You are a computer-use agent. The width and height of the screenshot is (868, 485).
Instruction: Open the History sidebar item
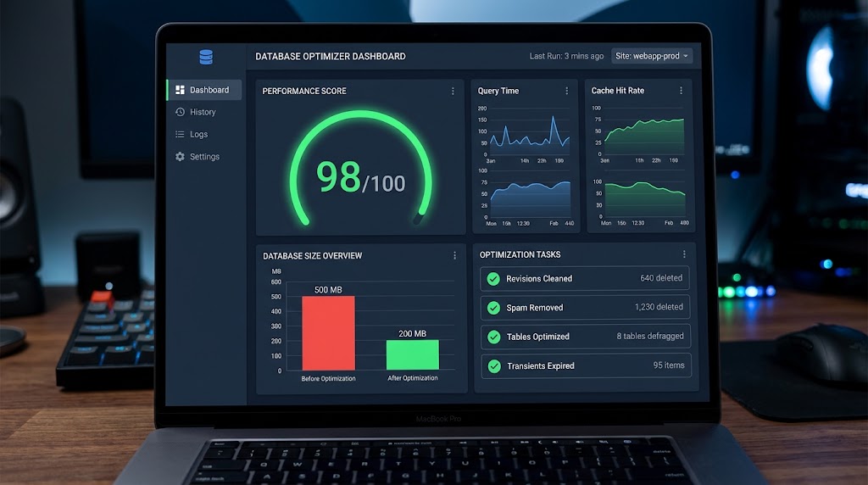pyautogui.click(x=204, y=112)
